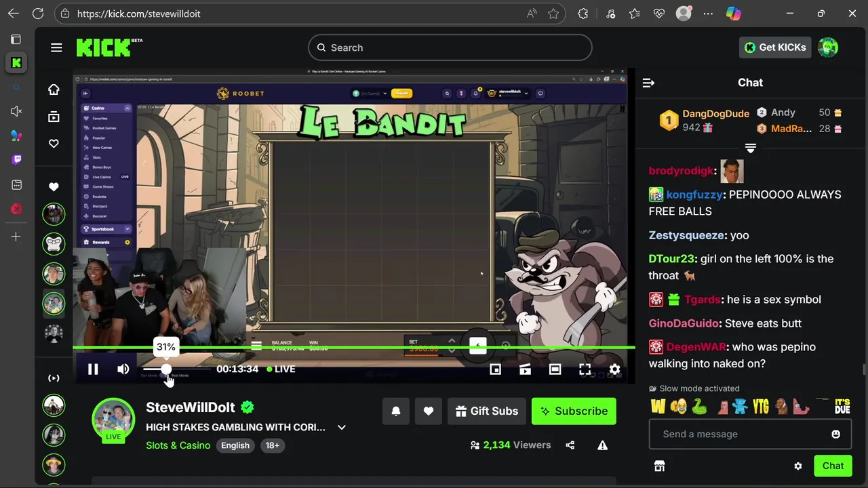
Task: Add a site with sidebar plus
Action: click(x=16, y=237)
